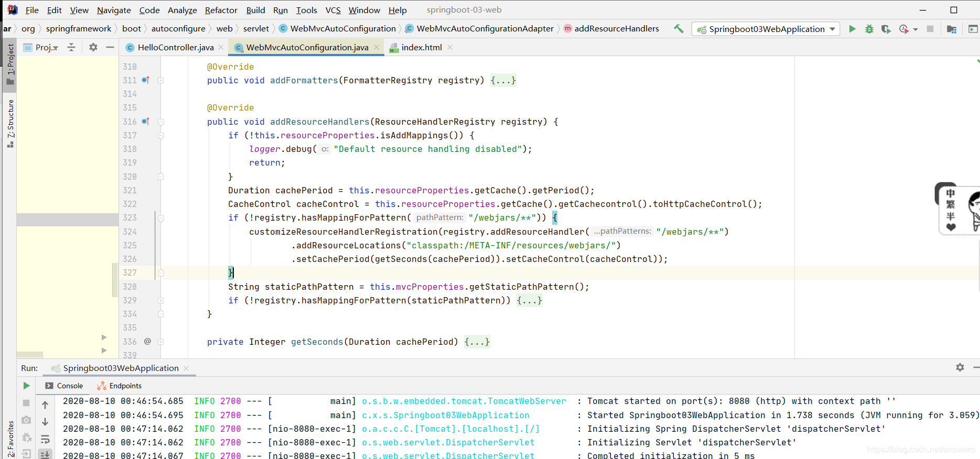Collapse addResourceHandlers method at line 316
Image resolution: width=980 pixels, height=459 pixels.
(x=161, y=122)
